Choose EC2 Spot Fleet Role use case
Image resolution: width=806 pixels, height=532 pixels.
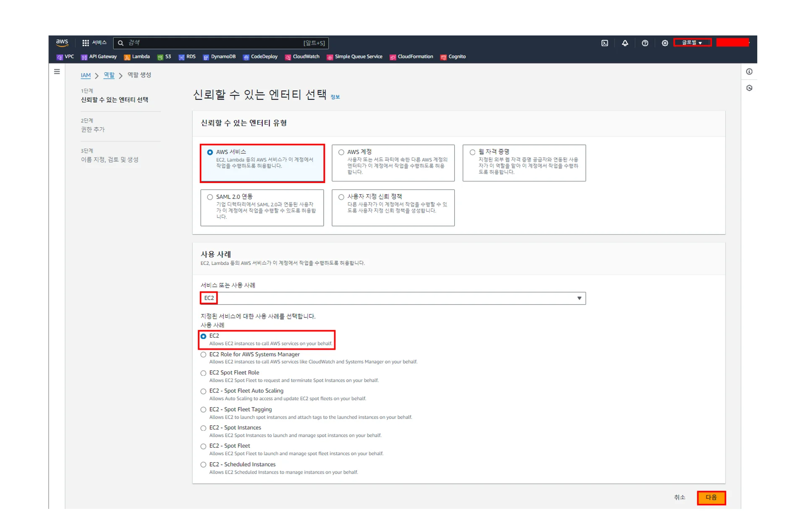204,373
